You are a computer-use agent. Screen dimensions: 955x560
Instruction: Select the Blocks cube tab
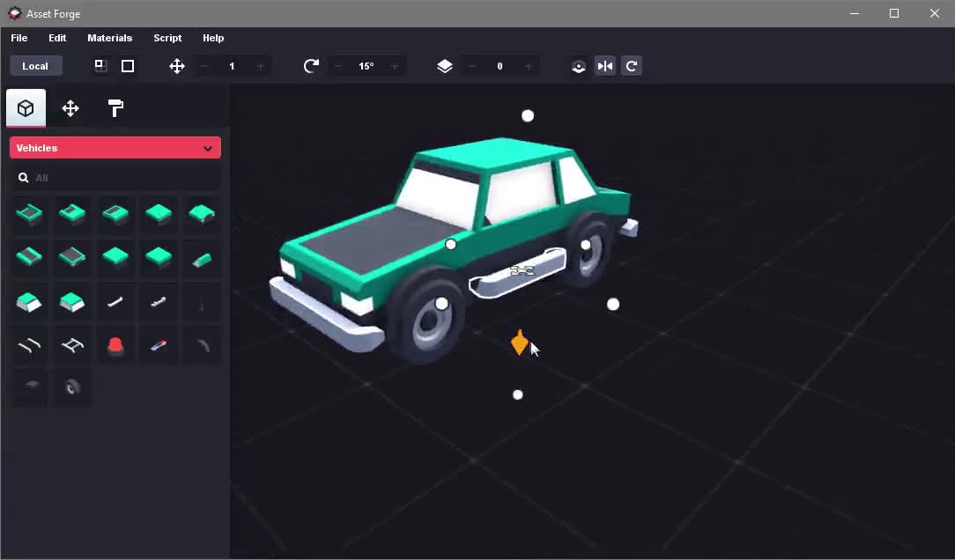tap(26, 108)
